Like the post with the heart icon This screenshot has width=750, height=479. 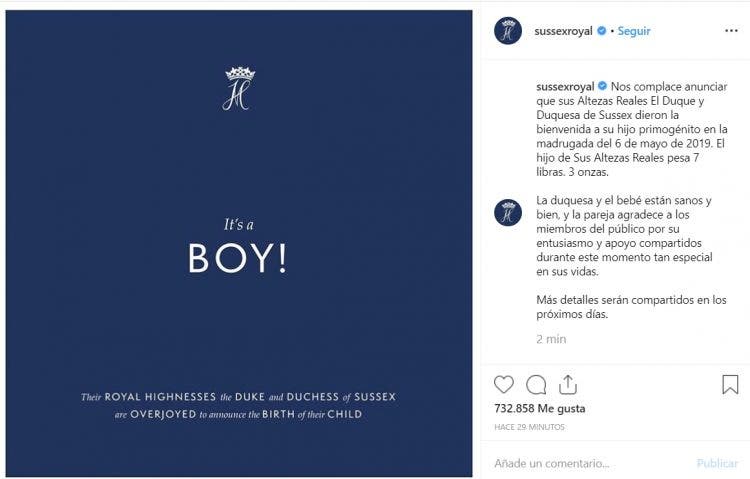pyautogui.click(x=504, y=385)
